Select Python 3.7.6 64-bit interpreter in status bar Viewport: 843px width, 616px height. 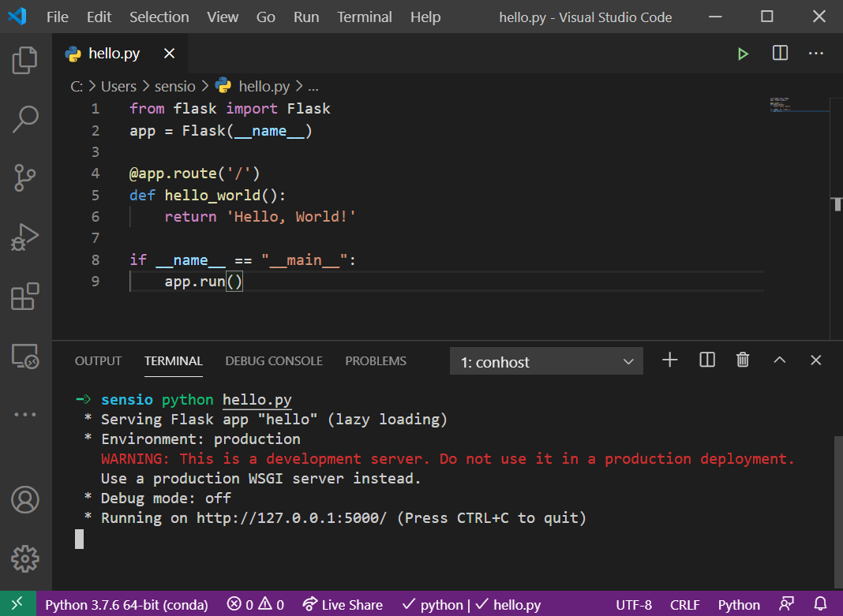126,605
